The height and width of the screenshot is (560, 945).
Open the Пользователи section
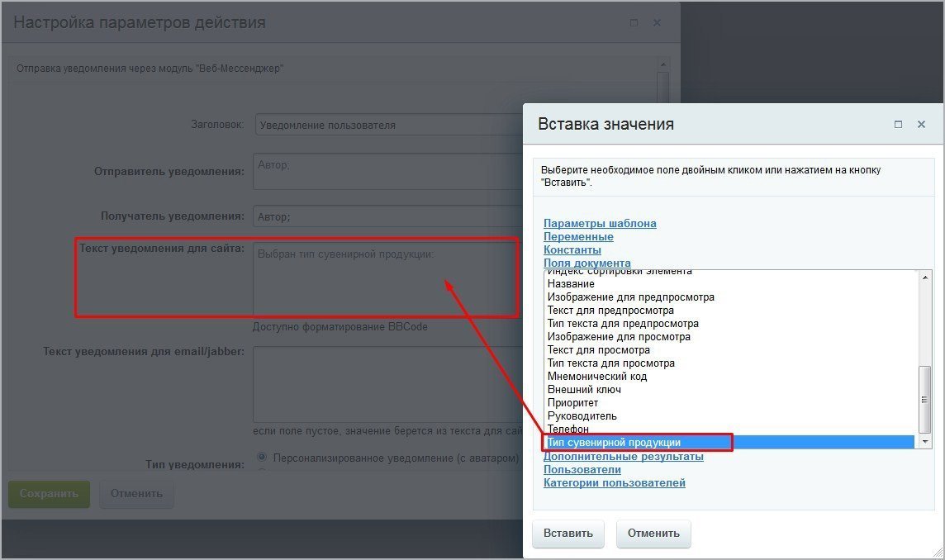[582, 469]
